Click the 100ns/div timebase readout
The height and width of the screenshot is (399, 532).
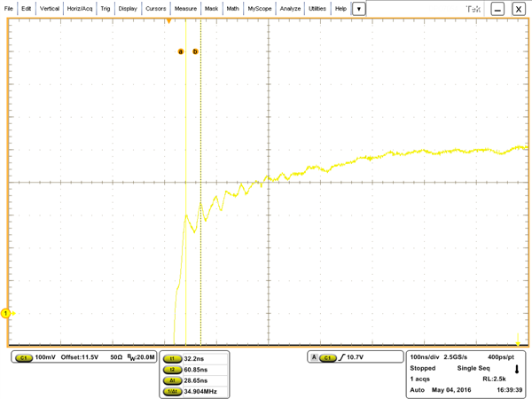(425, 357)
